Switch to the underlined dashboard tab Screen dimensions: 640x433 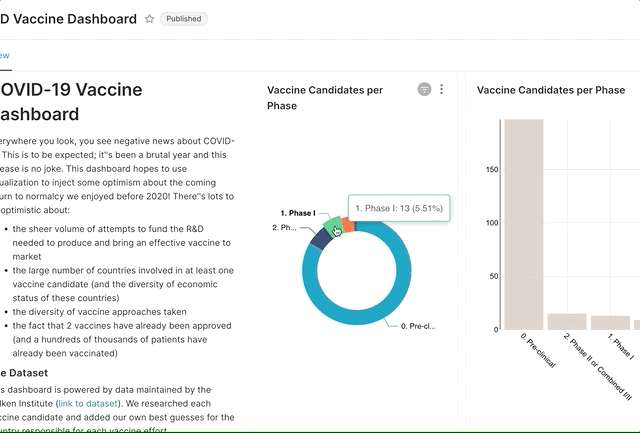pos(5,56)
